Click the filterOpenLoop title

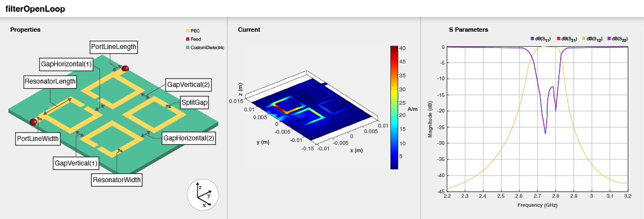[36, 9]
